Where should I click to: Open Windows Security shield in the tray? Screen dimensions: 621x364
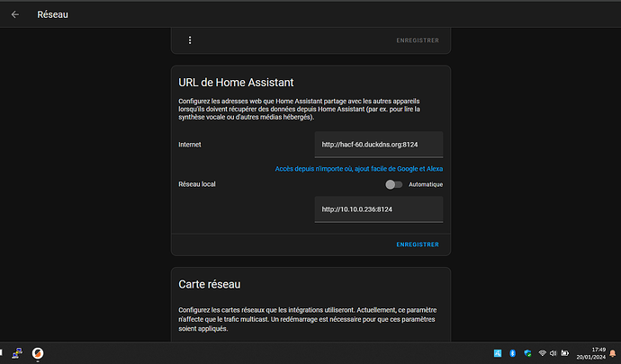(527, 353)
